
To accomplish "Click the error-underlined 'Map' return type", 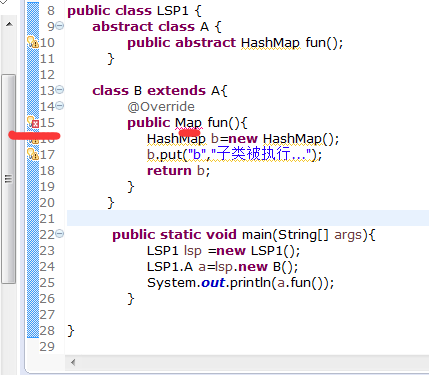I will pyautogui.click(x=189, y=123).
